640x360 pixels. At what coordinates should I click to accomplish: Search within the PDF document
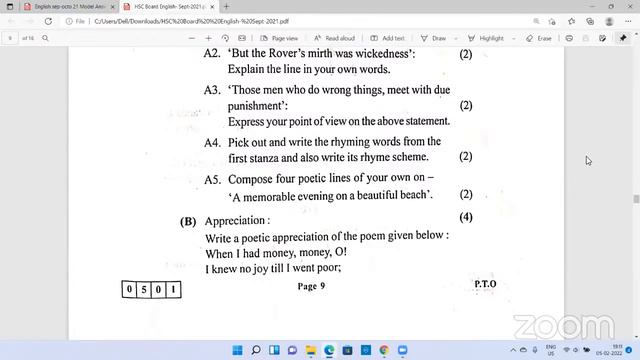coord(45,38)
